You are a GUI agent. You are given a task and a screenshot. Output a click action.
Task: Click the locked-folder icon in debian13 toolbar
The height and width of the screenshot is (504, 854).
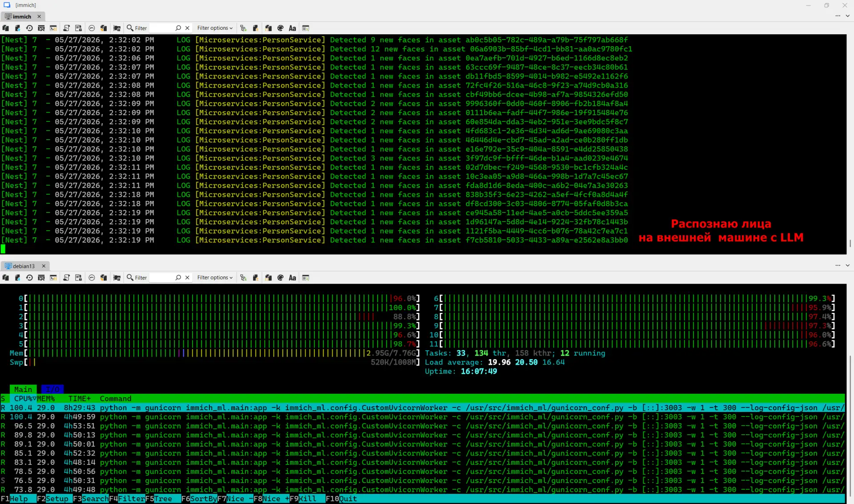tap(117, 278)
